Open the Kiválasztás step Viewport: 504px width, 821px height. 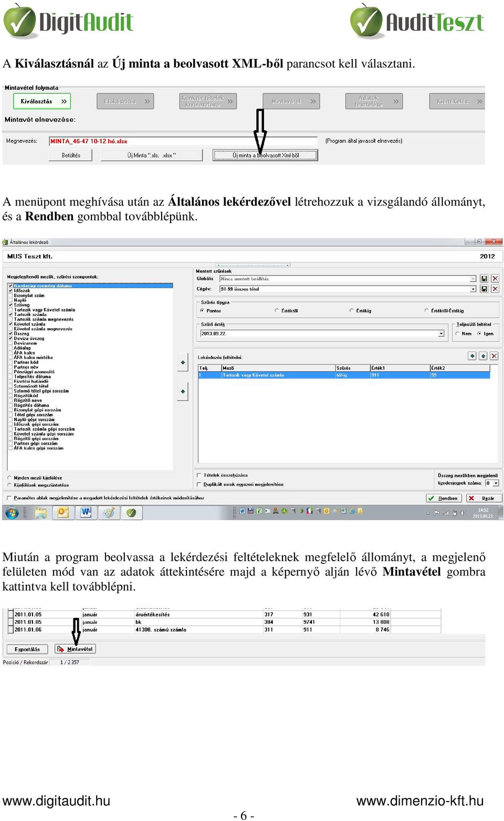(x=42, y=101)
